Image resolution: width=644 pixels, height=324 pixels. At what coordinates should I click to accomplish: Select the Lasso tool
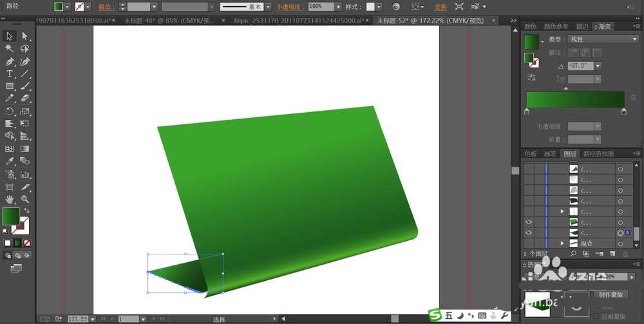point(25,48)
